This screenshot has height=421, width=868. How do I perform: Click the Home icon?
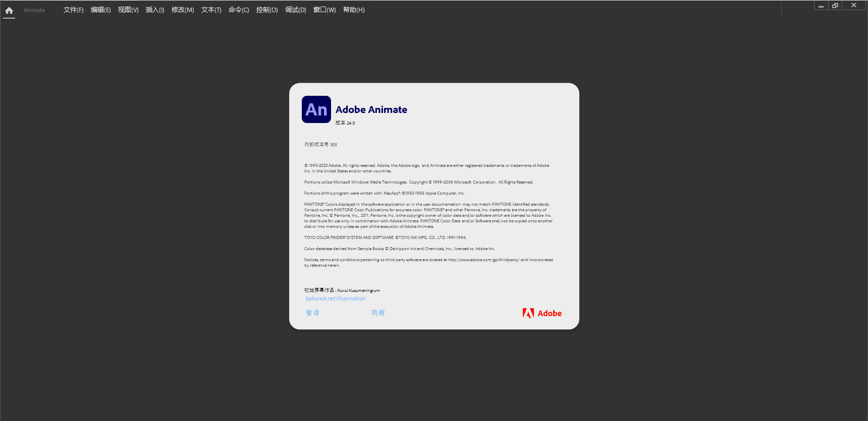pos(9,10)
